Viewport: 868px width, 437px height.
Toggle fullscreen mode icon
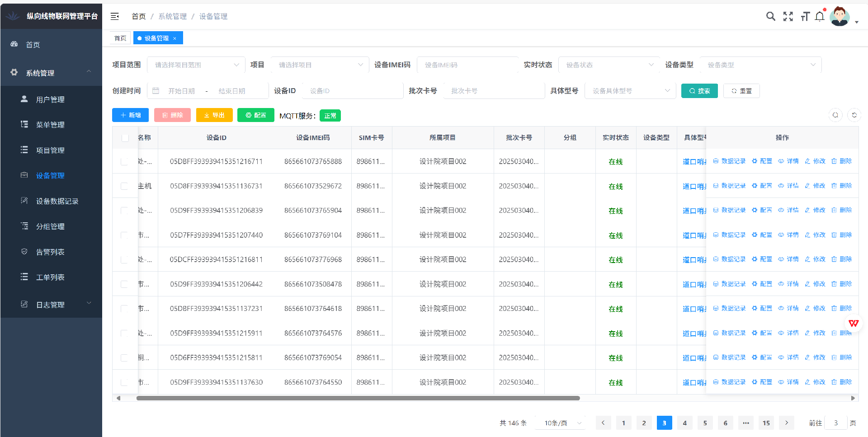pos(788,17)
